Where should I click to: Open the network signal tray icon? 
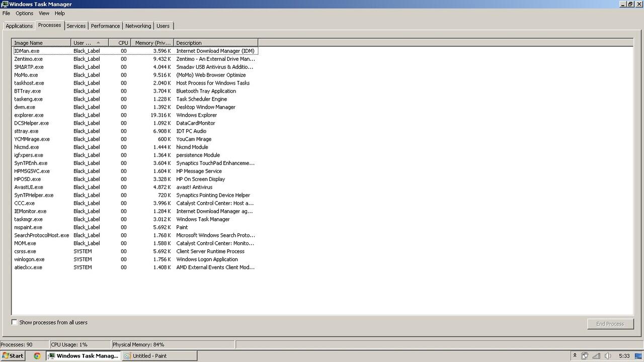point(596,356)
